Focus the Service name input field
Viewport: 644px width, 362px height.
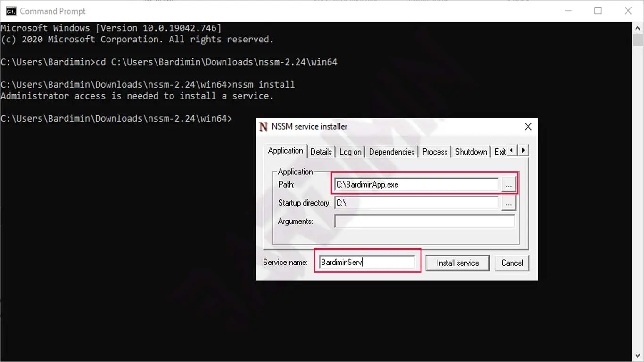[368, 263]
